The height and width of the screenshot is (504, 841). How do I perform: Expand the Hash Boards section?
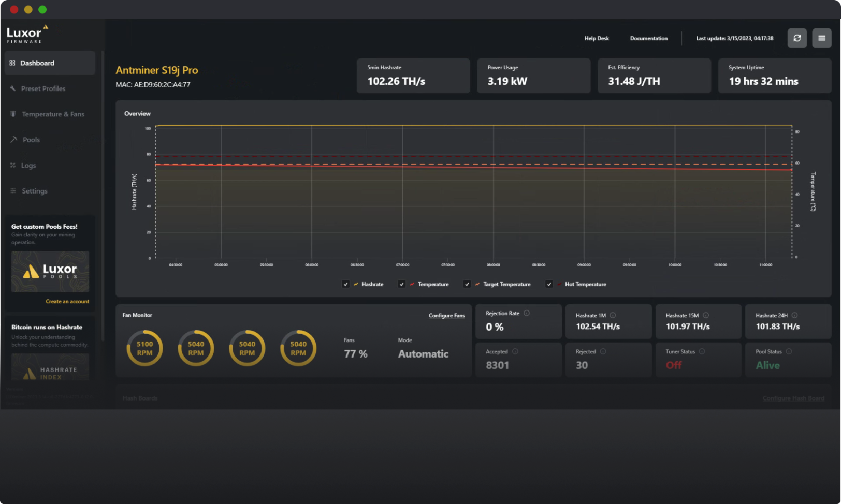click(x=140, y=398)
